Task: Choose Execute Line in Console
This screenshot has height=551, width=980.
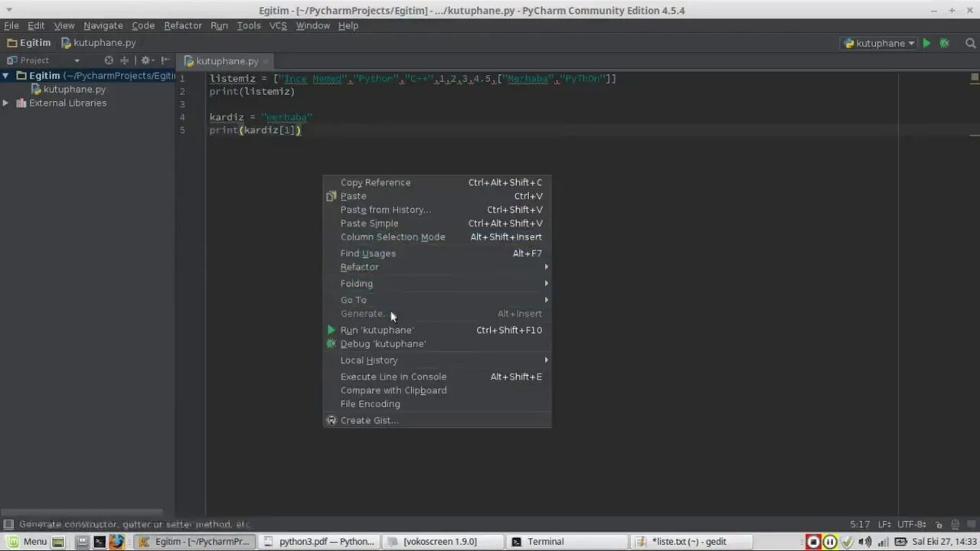Action: click(436, 377)
